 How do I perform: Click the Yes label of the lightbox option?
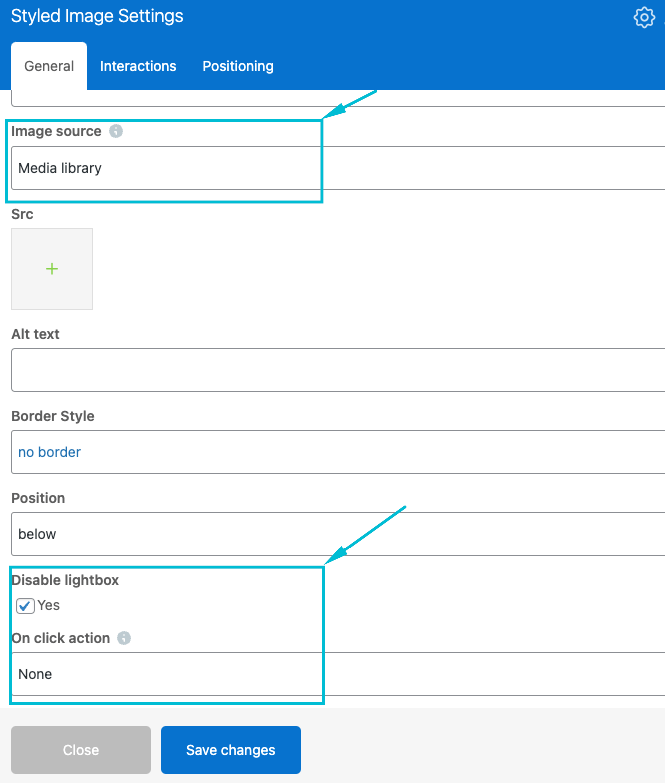point(49,606)
